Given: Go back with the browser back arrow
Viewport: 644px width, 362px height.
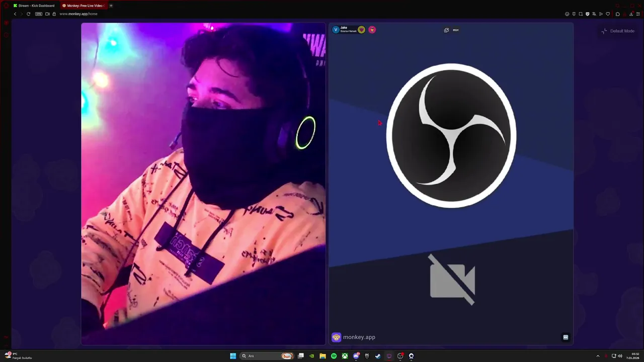Looking at the screenshot, I should [15, 14].
